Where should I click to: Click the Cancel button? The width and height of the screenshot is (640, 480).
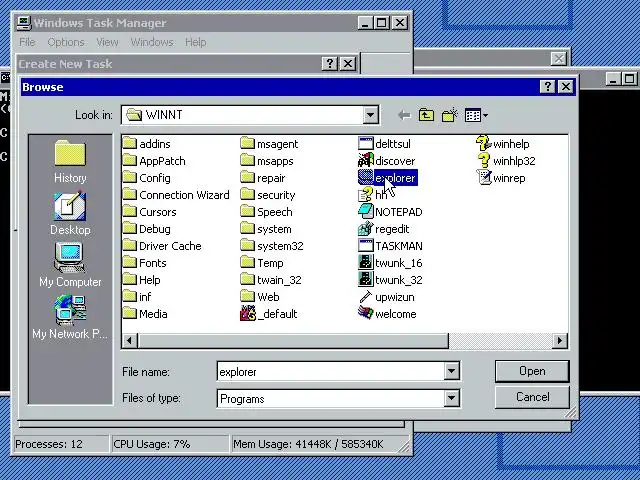point(532,397)
